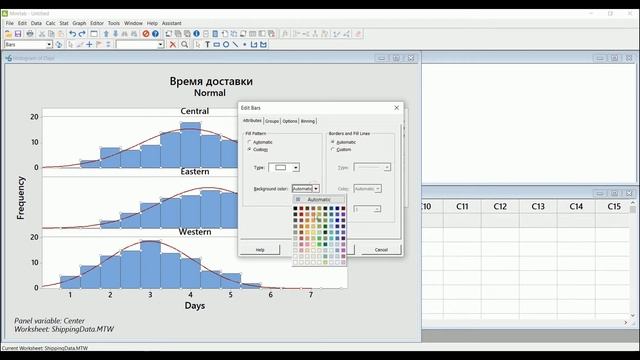Select the rectangle drawing tool

point(217,44)
